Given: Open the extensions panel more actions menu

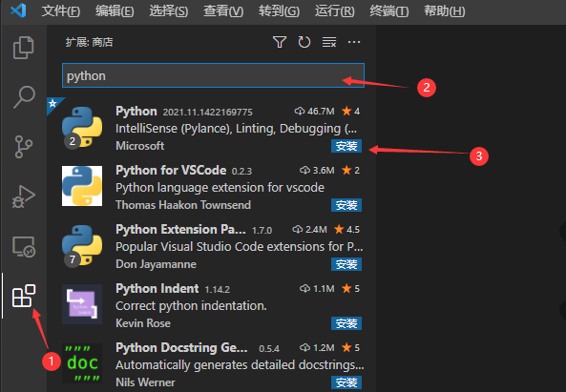Looking at the screenshot, I should 354,42.
